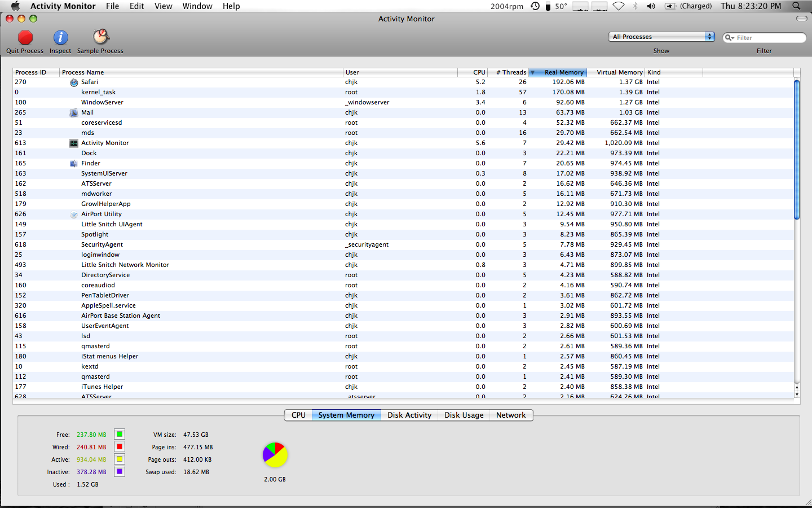Click the scrollbar down arrow in process list
The width and height of the screenshot is (812, 508).
797,394
